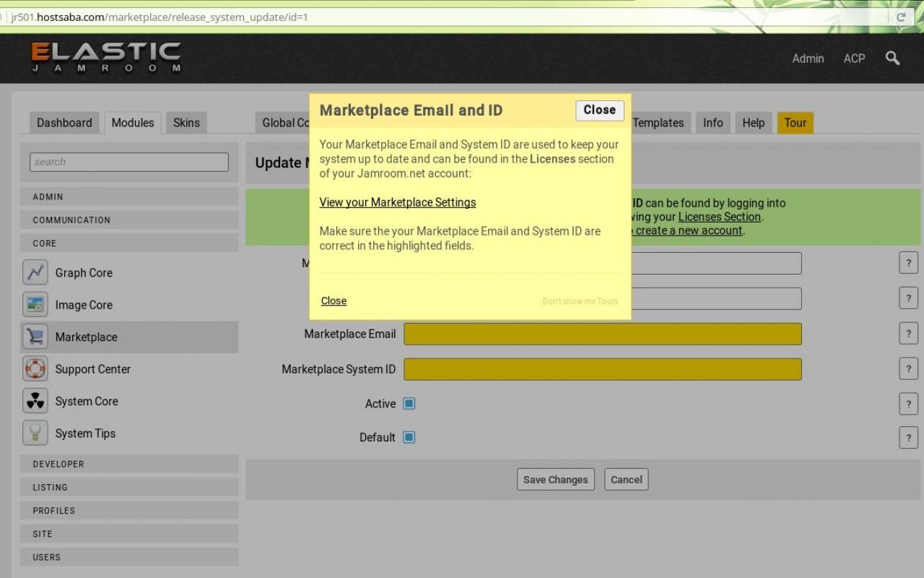This screenshot has width=924, height=578.
Task: Expand the DEVELOPER module category
Action: coord(129,464)
